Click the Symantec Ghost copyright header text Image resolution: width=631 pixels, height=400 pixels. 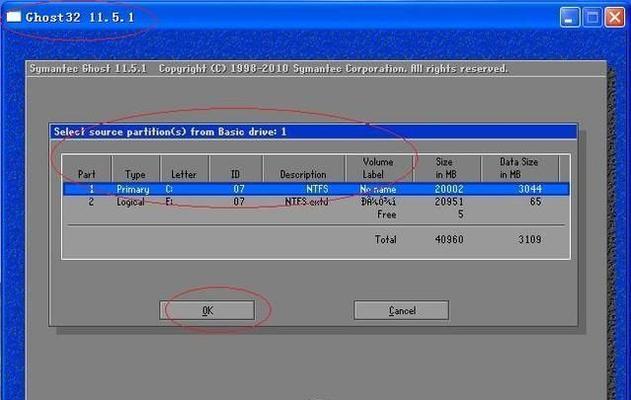[269, 68]
